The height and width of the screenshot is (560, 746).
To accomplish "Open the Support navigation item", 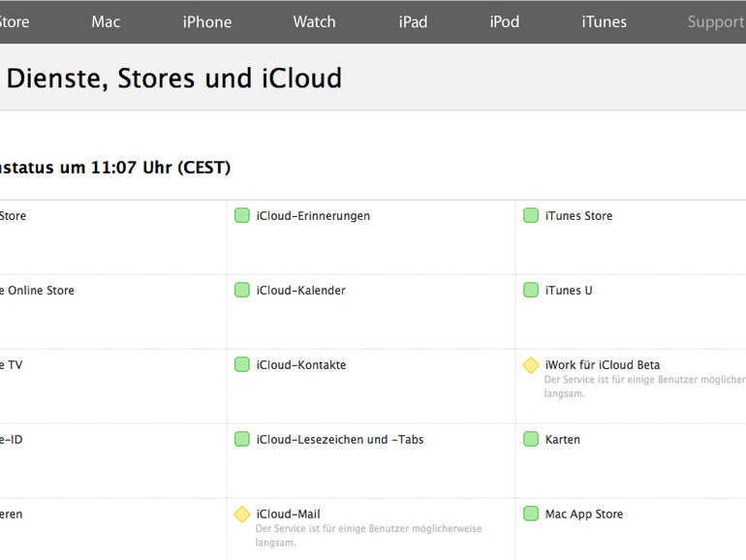I will (717, 22).
